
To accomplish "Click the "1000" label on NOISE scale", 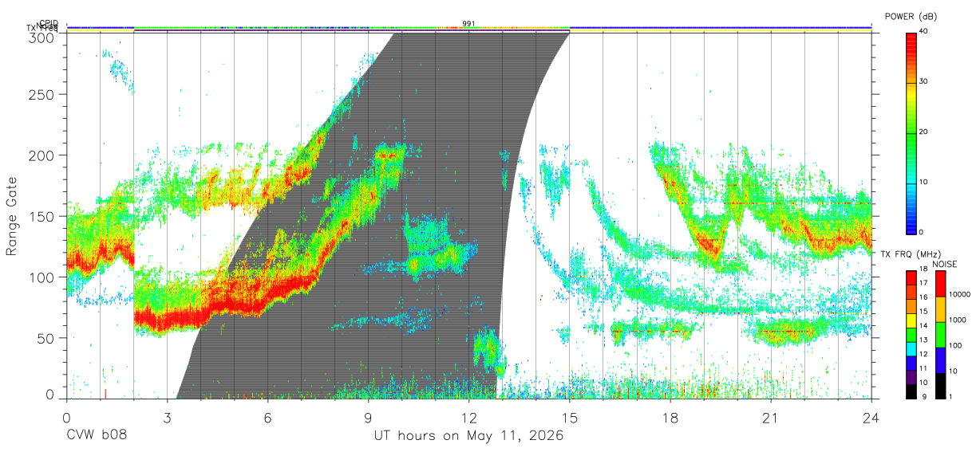I will coord(957,320).
